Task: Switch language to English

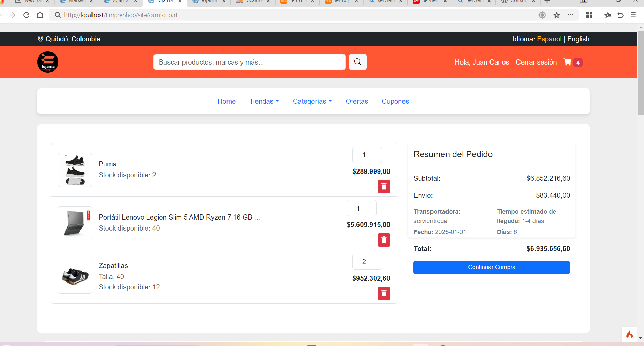Action: click(578, 39)
